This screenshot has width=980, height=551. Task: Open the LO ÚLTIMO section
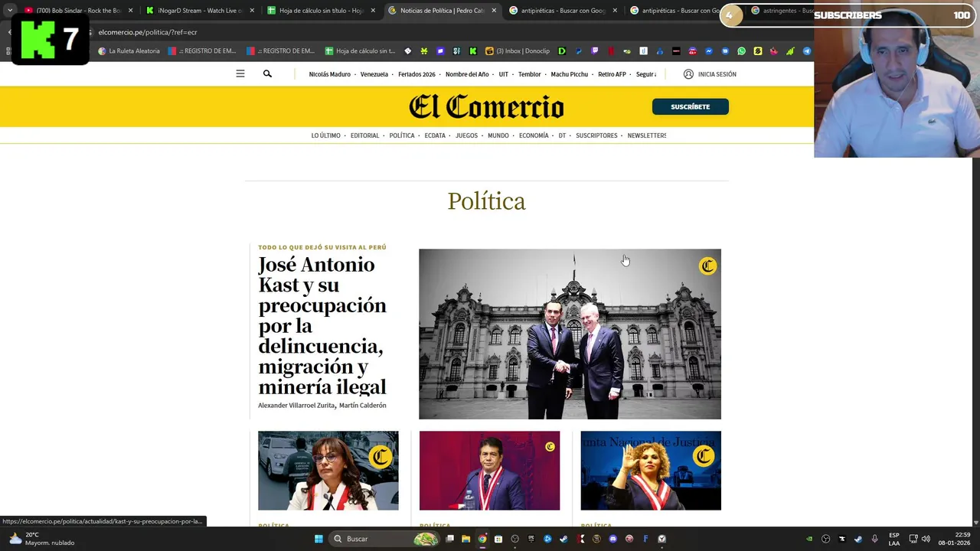[325, 135]
